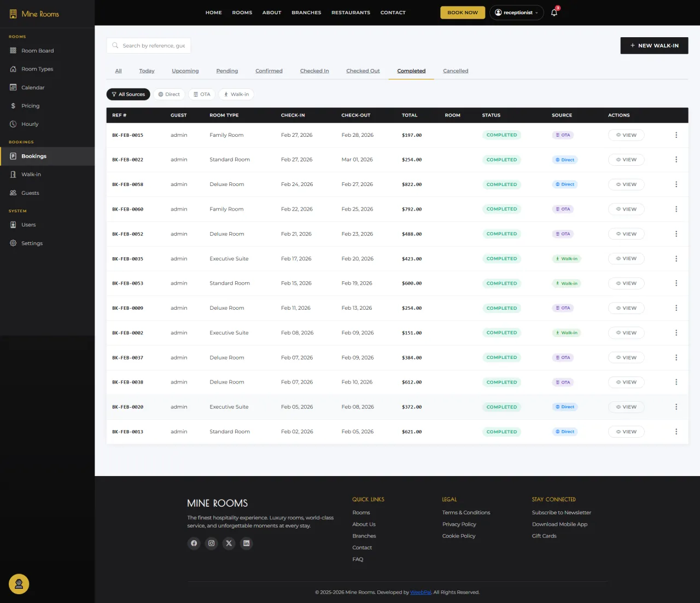Open the three-dot menu for BK-FEB-0058
Screen dimensions: 700x603
point(676,184)
